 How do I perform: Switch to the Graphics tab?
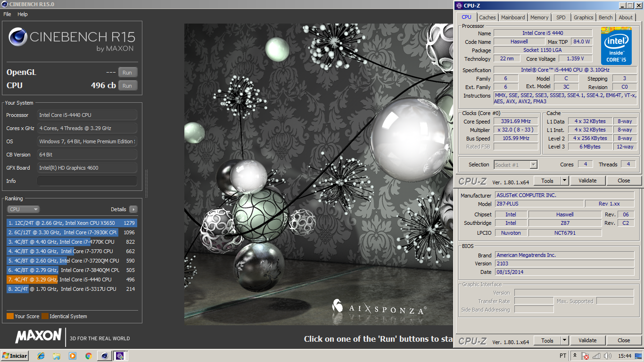click(583, 17)
